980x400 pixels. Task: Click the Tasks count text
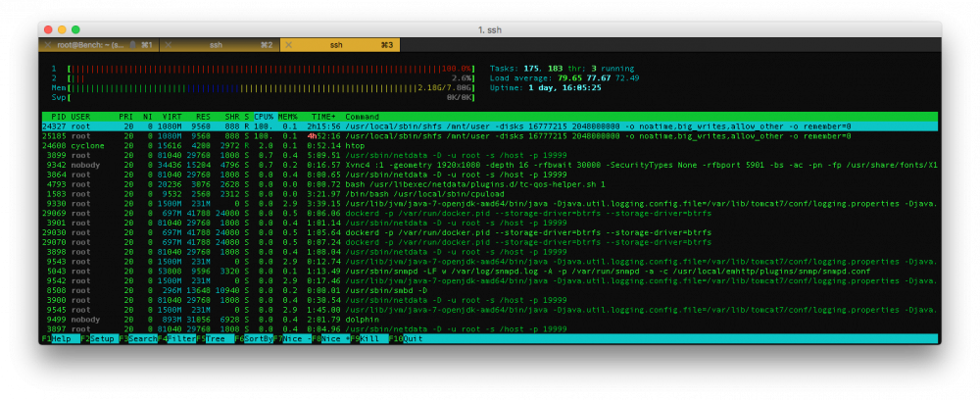tap(562, 69)
